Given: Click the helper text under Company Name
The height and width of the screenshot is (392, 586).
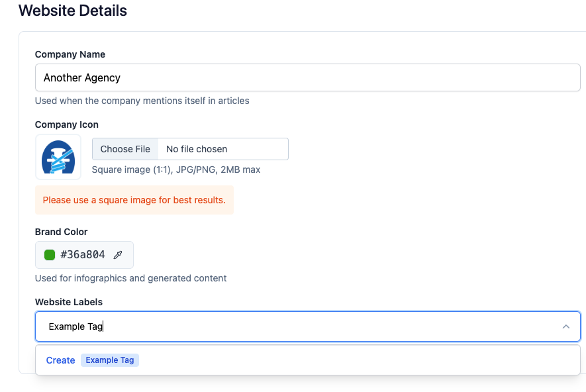Looking at the screenshot, I should click(142, 101).
